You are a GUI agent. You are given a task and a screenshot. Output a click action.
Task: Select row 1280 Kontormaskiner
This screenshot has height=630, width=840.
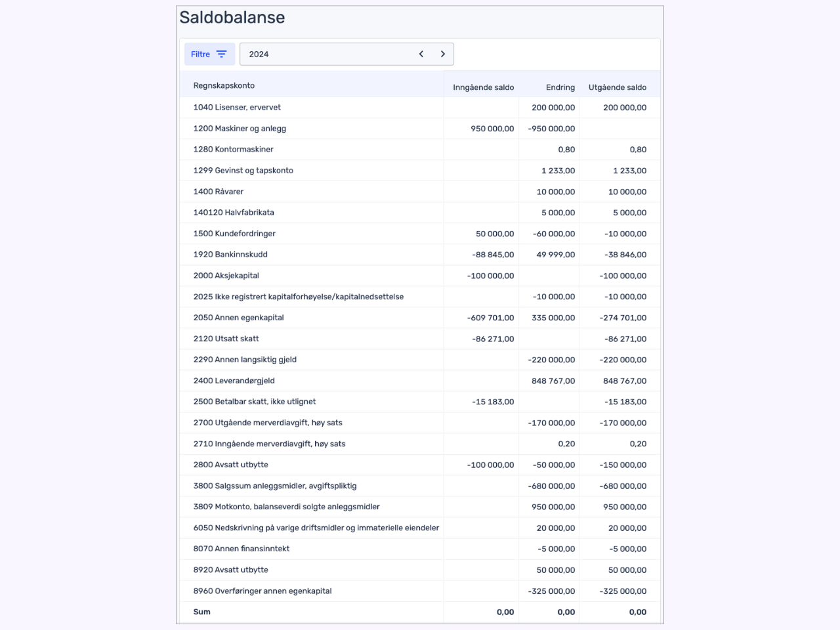tap(420, 150)
